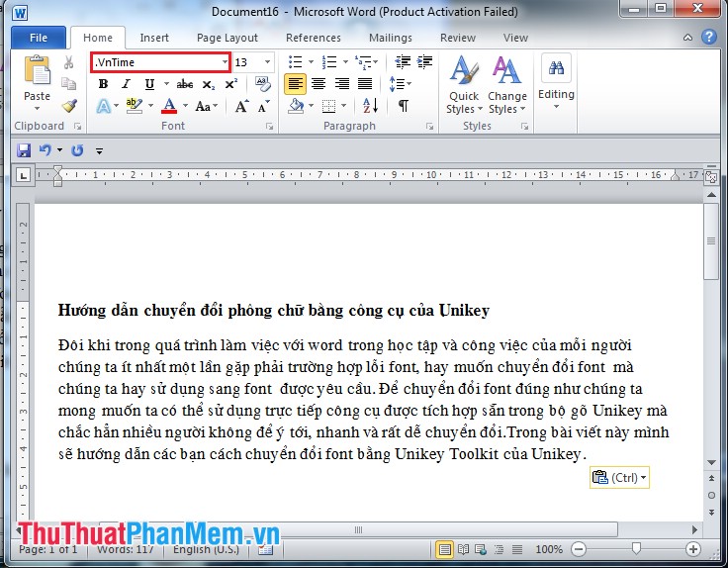This screenshot has width=728, height=568.
Task: Align text right
Action: [341, 84]
